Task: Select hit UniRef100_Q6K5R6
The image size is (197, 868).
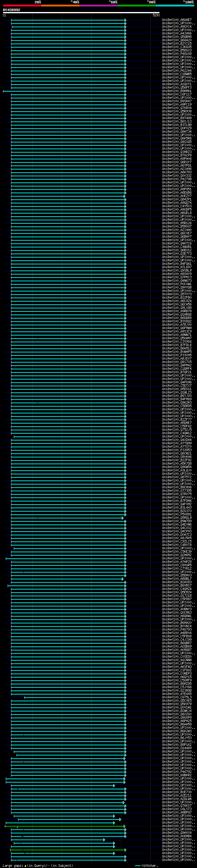Action: (177, 138)
